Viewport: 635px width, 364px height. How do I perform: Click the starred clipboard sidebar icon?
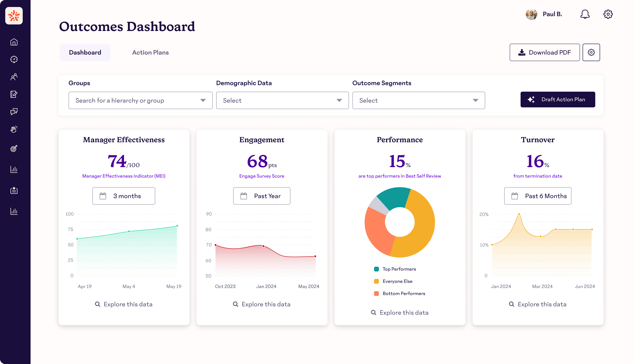tap(14, 191)
